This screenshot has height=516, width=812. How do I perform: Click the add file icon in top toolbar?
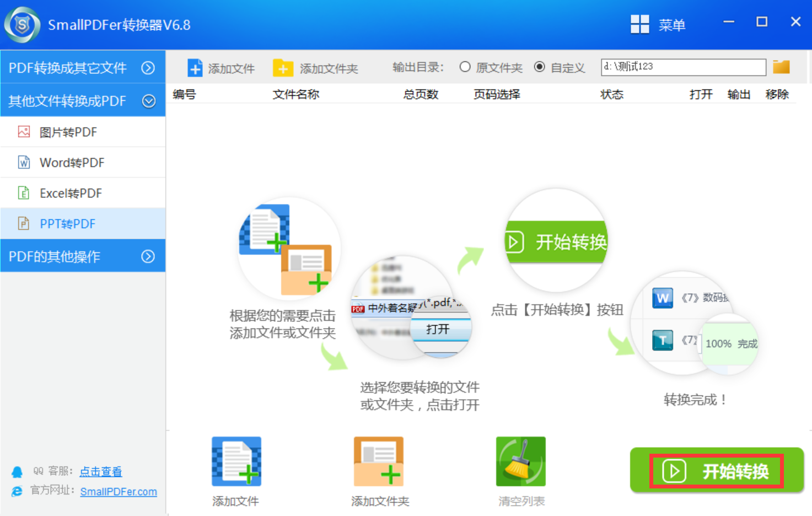[195, 68]
